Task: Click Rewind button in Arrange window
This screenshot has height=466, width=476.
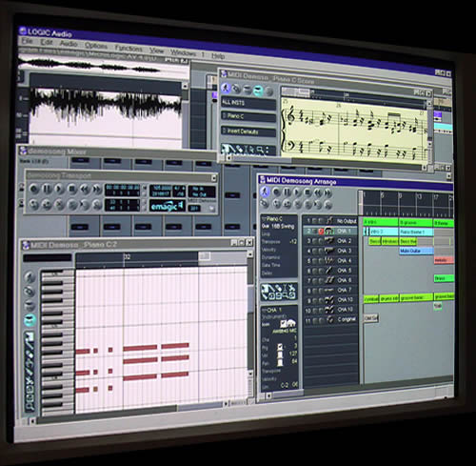Action: (x=317, y=192)
